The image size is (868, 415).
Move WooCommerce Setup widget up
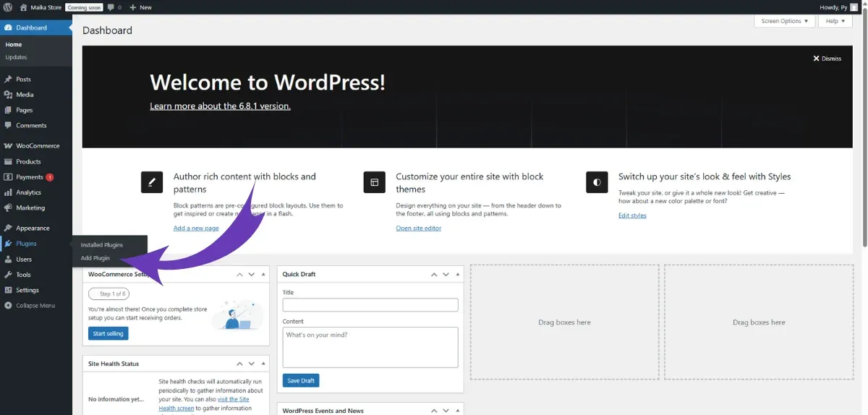click(239, 275)
